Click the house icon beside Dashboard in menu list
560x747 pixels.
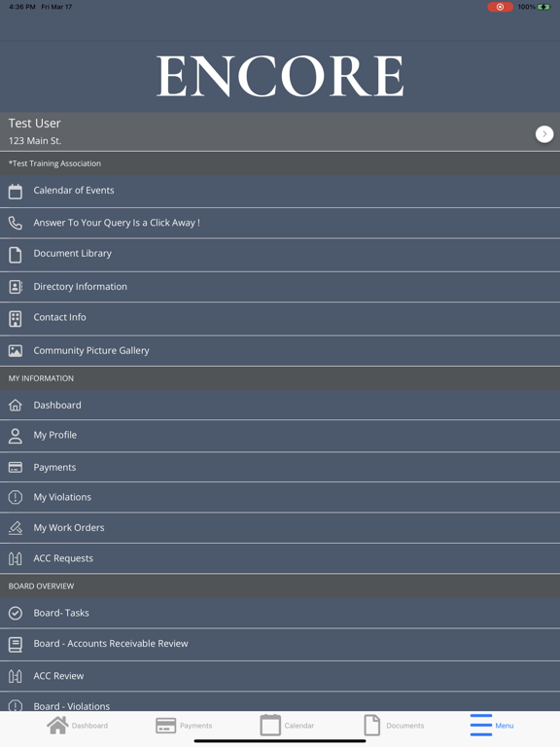pos(16,405)
